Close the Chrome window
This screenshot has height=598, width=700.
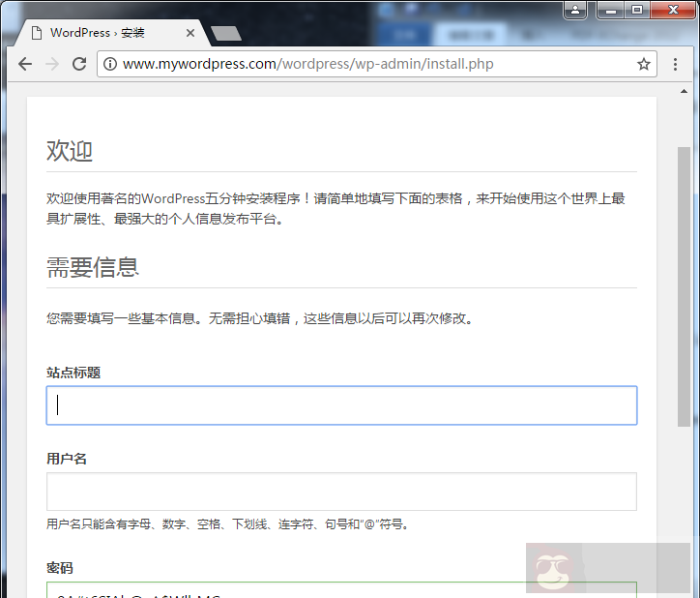pos(673,10)
